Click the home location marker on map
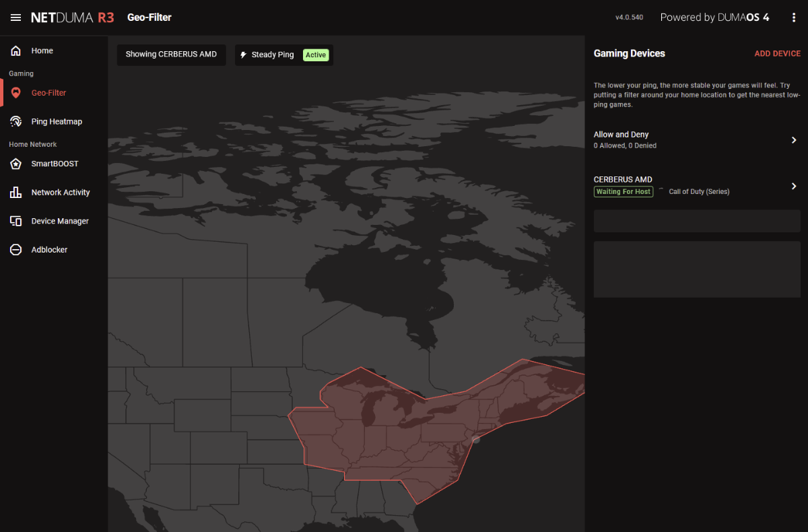This screenshot has height=532, width=808. point(475,439)
